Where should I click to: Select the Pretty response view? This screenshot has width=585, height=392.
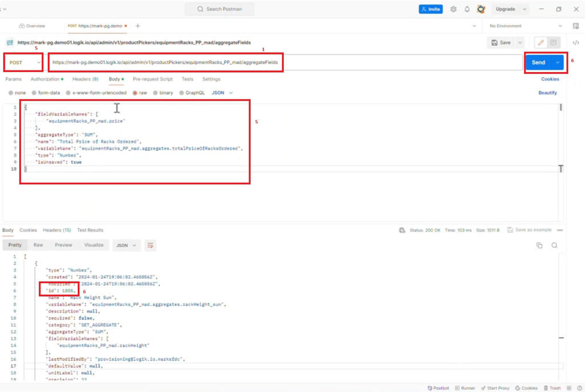pyautogui.click(x=15, y=245)
